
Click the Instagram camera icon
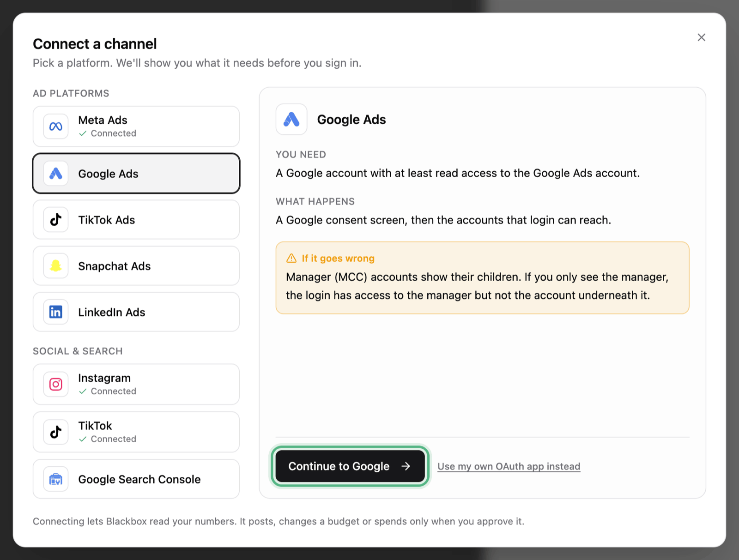(56, 384)
